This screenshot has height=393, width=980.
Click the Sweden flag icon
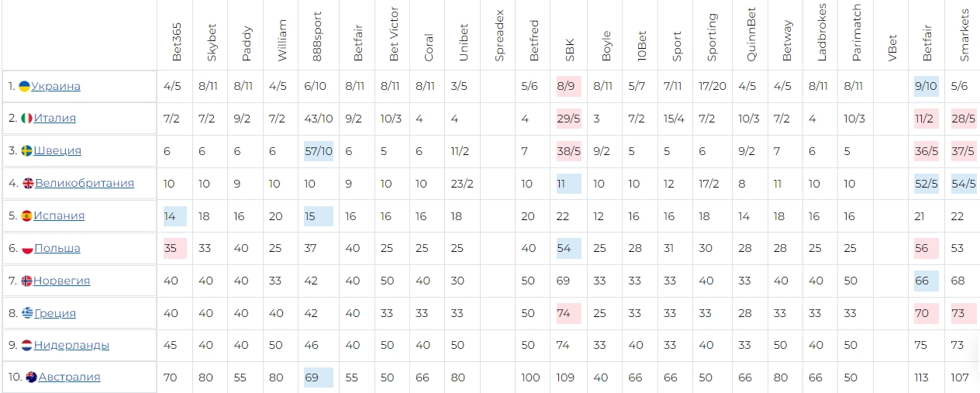click(x=27, y=151)
